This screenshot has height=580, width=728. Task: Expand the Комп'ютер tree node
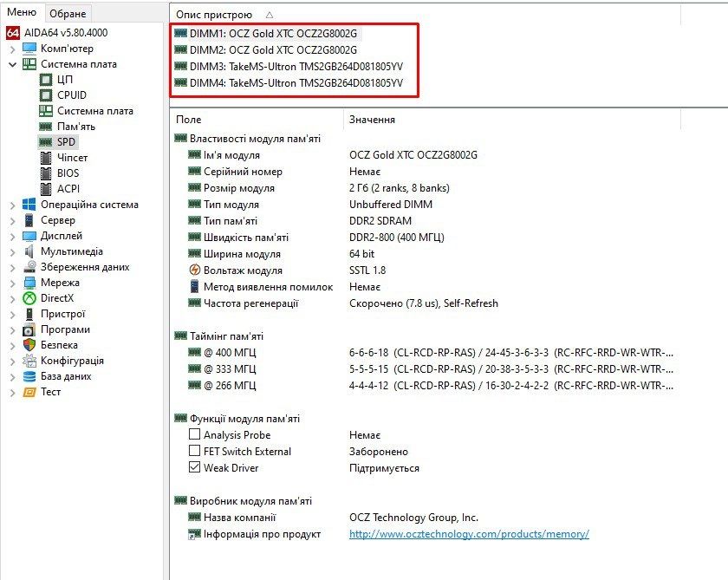(12, 49)
